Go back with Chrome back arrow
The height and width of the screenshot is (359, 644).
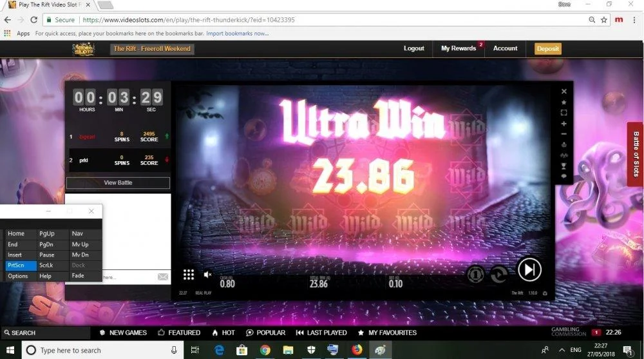[7, 20]
